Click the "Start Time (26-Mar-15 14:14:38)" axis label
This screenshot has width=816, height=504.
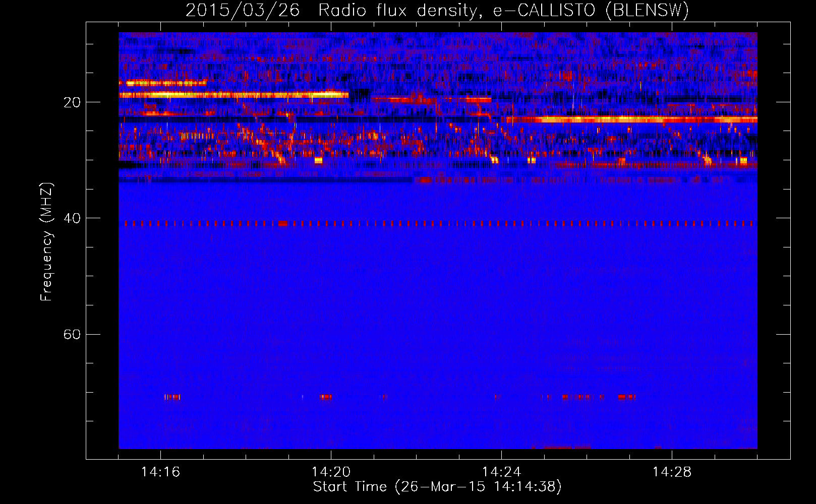[437, 487]
